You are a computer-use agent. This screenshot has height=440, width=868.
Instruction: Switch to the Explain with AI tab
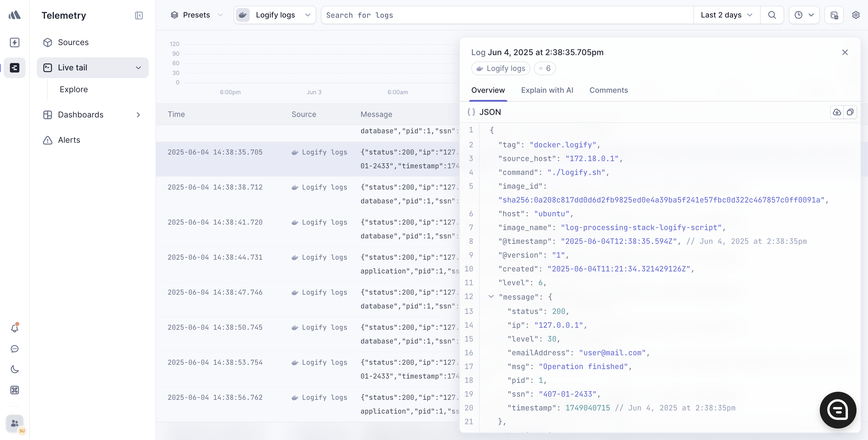coord(547,90)
